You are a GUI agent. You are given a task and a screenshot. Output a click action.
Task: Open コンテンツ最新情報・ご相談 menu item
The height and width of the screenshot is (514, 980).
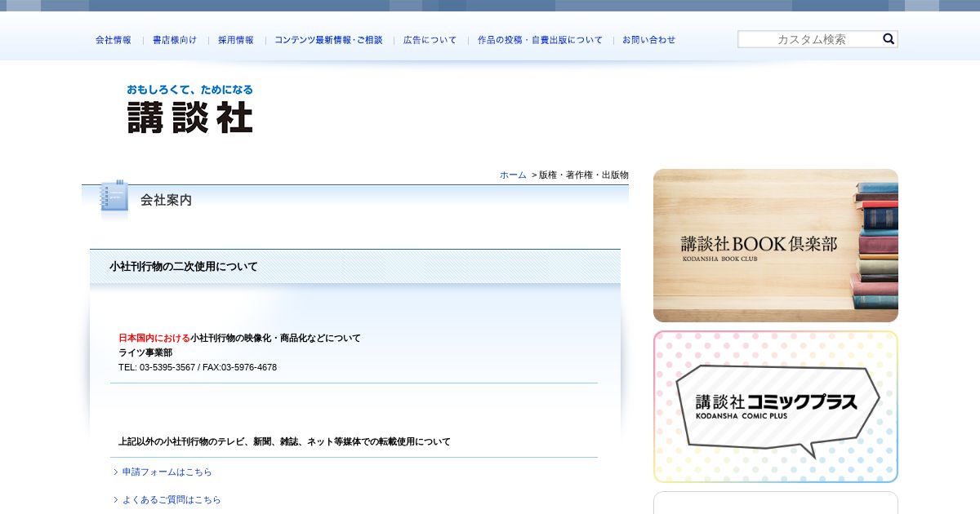328,40
